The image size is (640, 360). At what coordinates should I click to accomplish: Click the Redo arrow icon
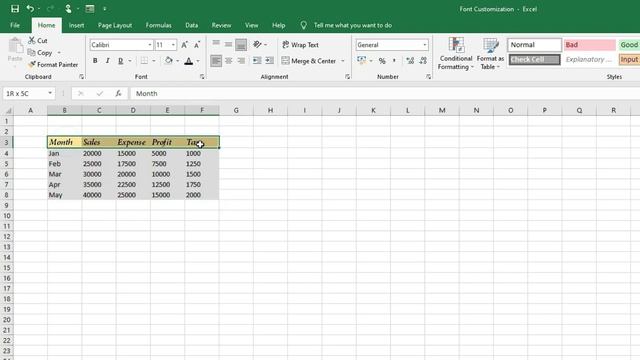click(x=50, y=9)
